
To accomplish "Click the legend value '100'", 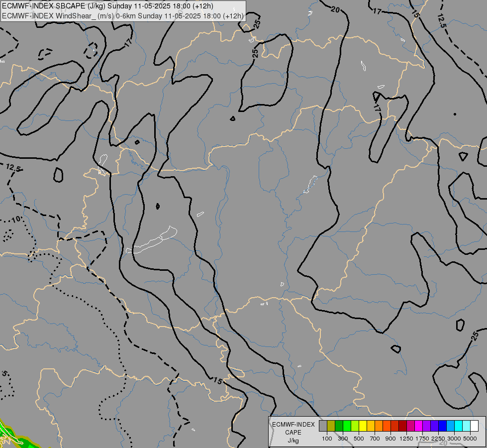I will 327,439.
